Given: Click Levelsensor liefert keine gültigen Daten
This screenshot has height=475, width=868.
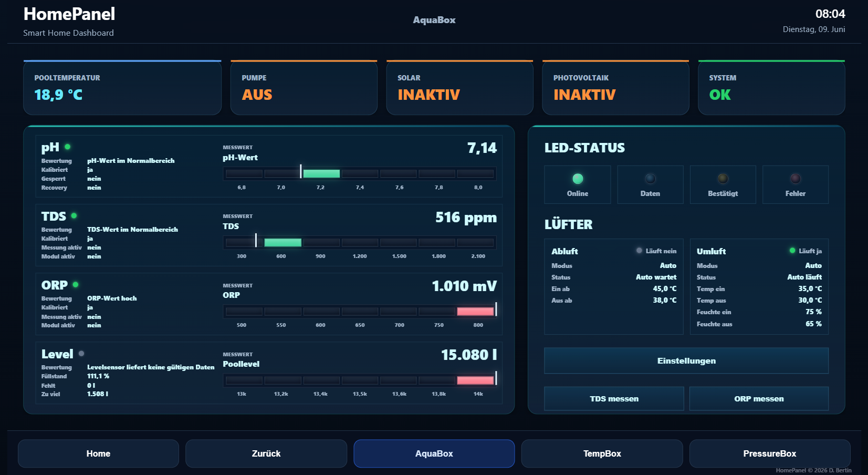Looking at the screenshot, I should (151, 367).
